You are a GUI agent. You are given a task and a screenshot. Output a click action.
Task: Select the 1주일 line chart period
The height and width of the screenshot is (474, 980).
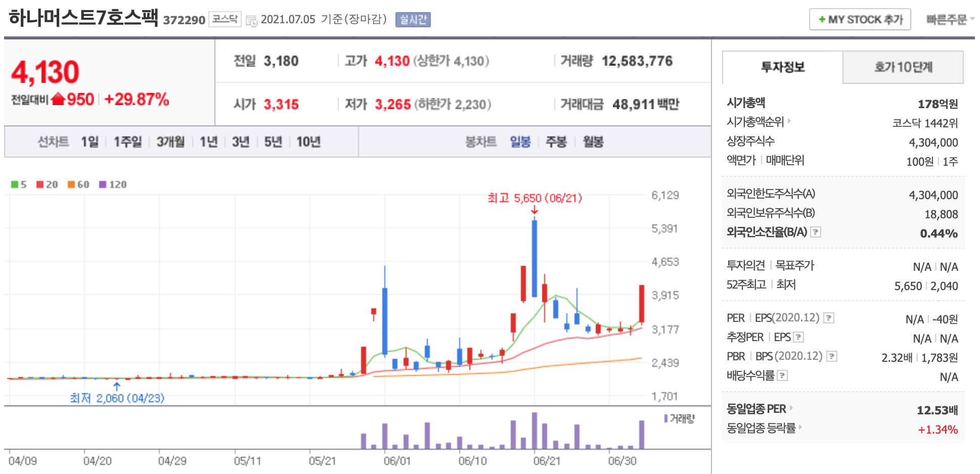[x=127, y=142]
